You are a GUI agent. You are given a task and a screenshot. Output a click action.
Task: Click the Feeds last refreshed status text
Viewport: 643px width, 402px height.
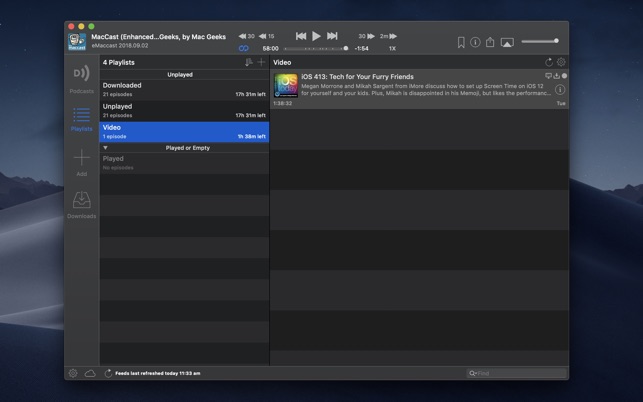tap(158, 373)
